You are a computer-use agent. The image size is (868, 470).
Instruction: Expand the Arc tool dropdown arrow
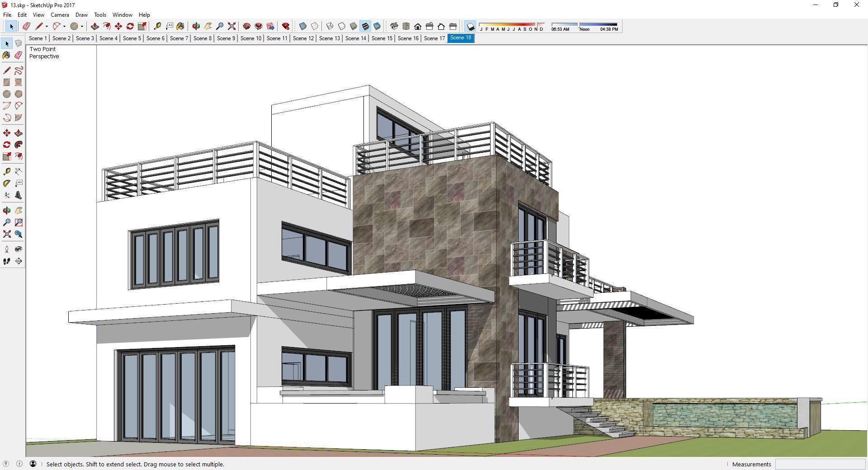point(64,26)
